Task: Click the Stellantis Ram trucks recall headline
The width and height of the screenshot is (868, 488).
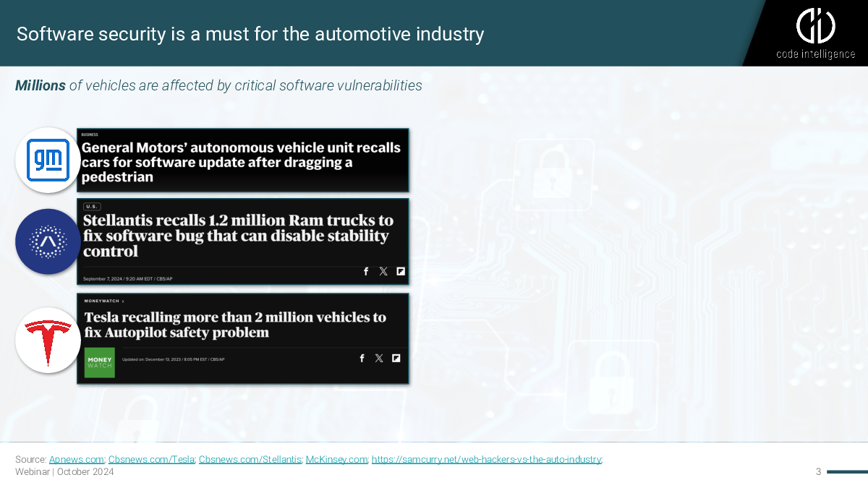Action: click(x=238, y=236)
